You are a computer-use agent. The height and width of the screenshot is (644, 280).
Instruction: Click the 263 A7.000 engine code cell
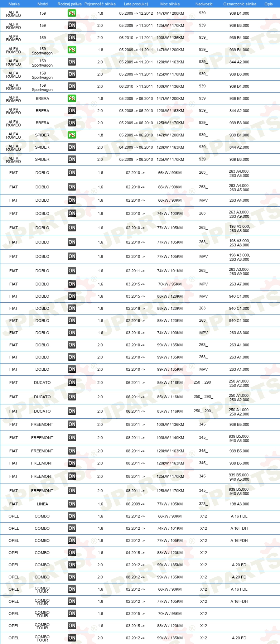(x=239, y=284)
